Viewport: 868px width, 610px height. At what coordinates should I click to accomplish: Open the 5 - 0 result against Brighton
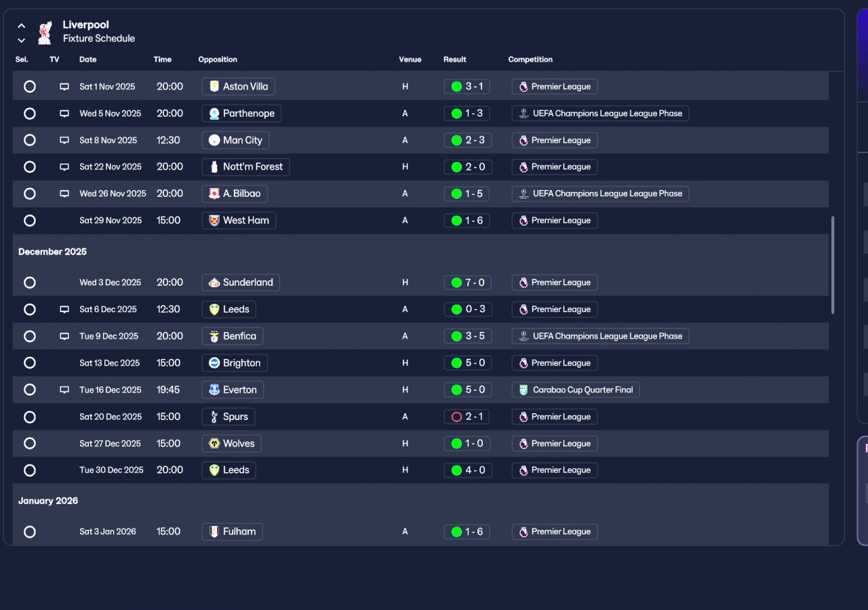[467, 363]
